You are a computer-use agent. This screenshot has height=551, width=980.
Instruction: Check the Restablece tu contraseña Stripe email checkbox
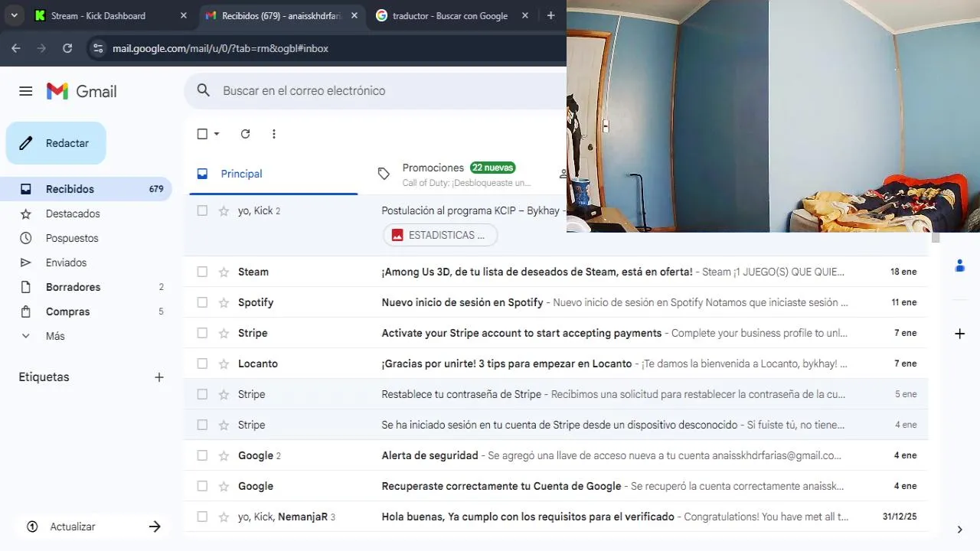click(202, 394)
